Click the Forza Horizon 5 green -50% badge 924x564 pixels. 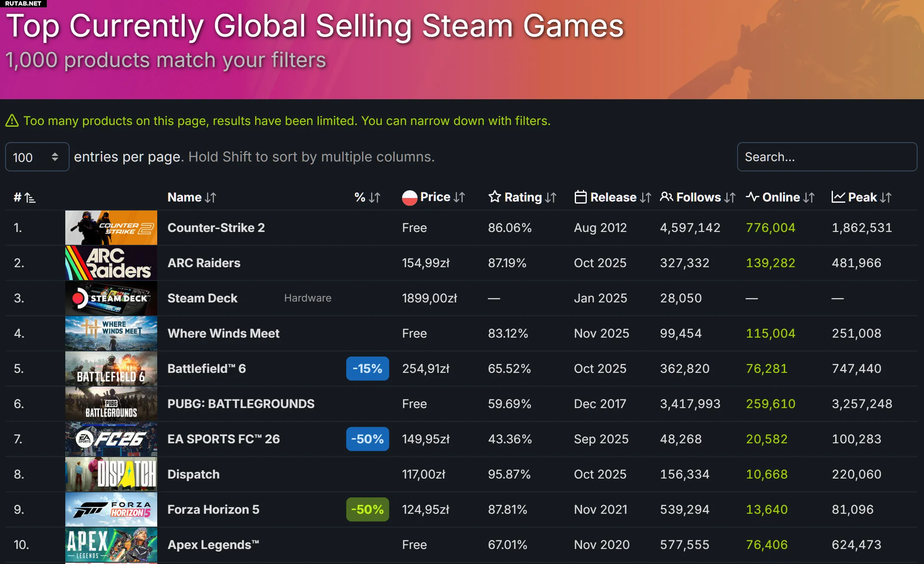click(367, 509)
